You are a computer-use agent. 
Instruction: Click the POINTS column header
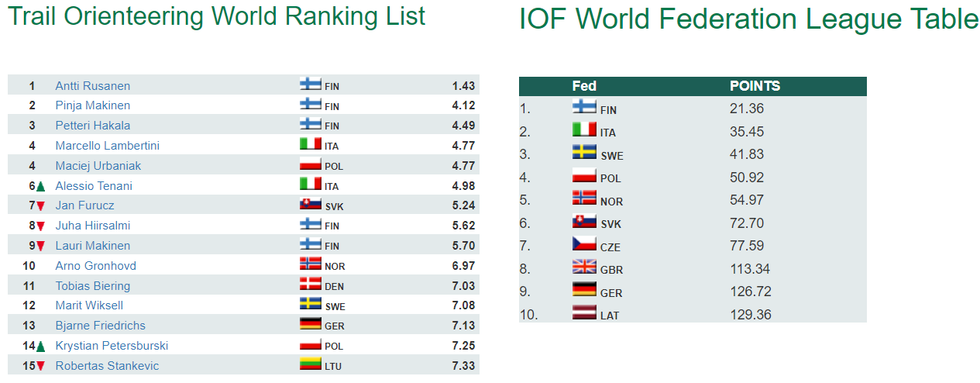tap(755, 86)
